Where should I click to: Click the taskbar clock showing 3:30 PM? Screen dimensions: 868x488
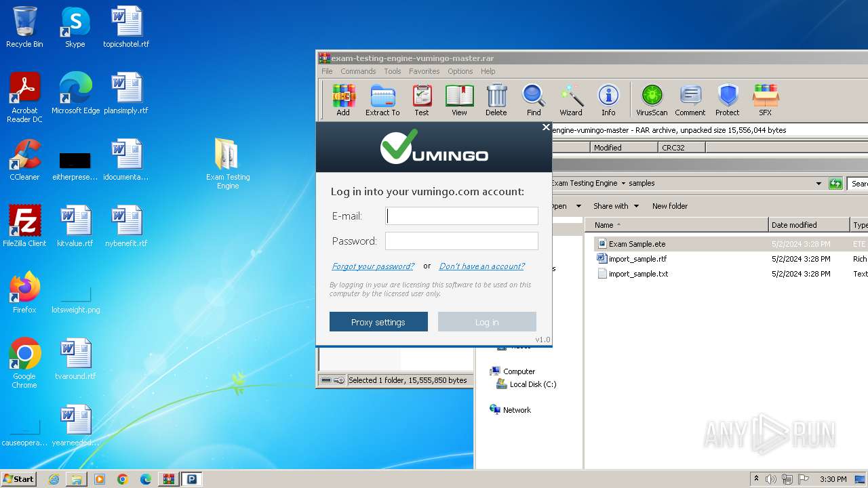[x=833, y=479]
